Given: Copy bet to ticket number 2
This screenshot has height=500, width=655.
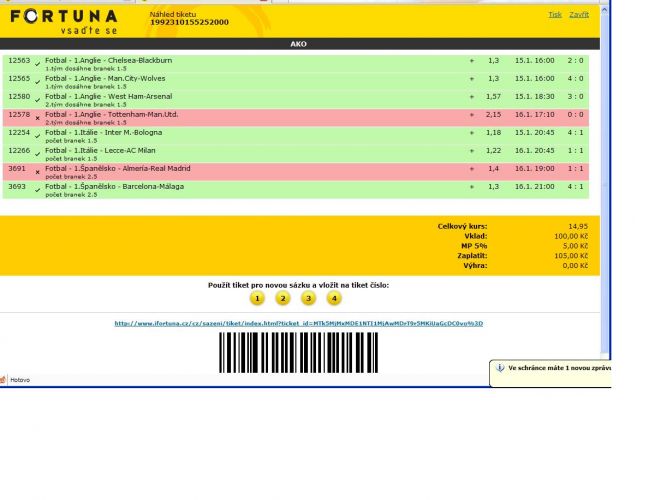Looking at the screenshot, I should [x=283, y=298].
